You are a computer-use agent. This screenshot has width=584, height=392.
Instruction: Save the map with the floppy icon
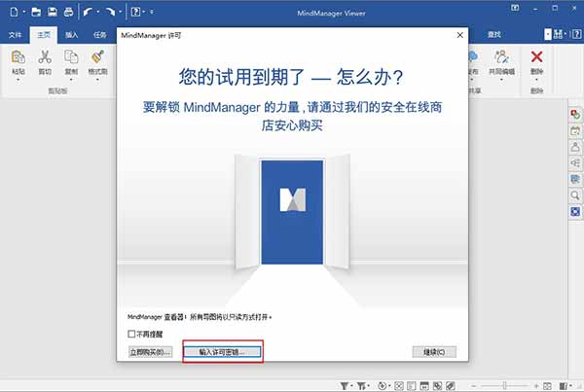[x=53, y=13]
